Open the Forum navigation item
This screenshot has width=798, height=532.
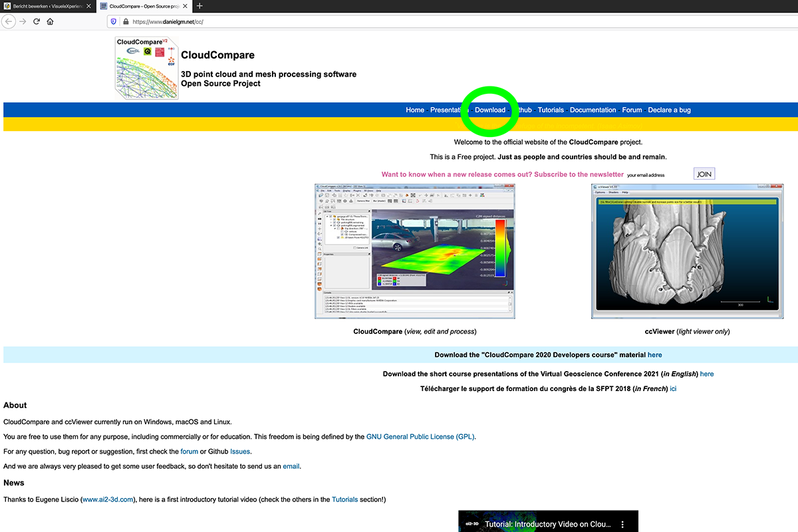pos(632,110)
